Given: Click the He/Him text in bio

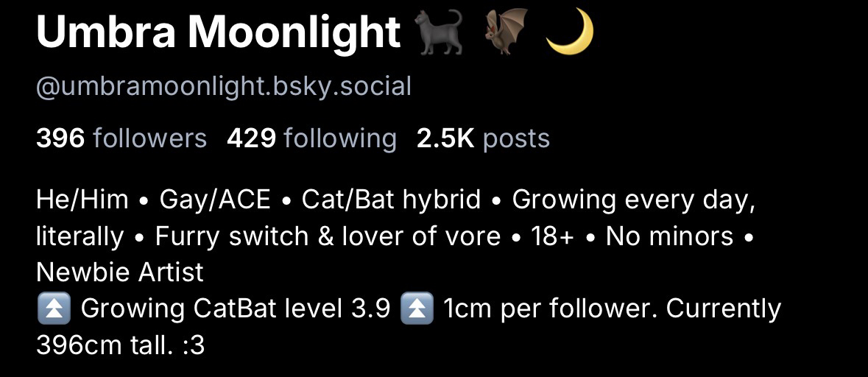Looking at the screenshot, I should click(82, 199).
